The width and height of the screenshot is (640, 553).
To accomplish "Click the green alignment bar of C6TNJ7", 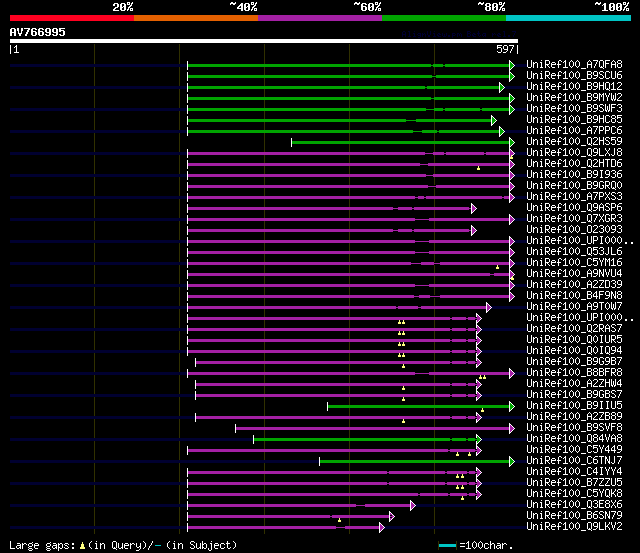I will [x=415, y=462].
